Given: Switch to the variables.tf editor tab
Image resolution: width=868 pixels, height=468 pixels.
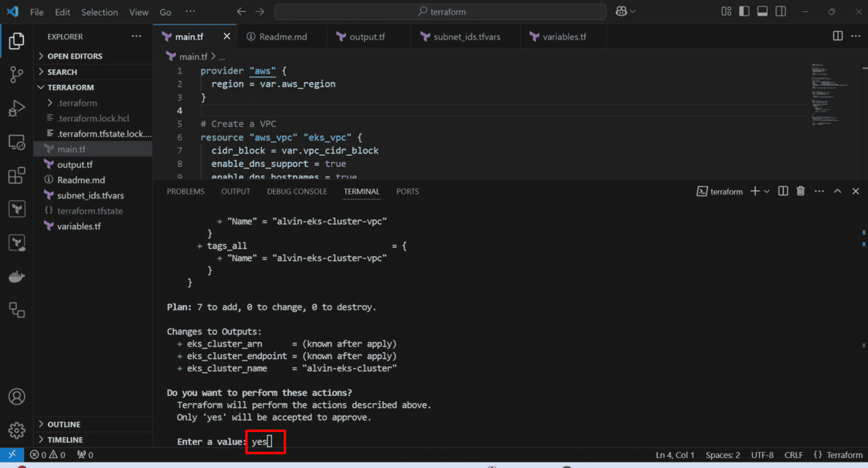Looking at the screenshot, I should (x=564, y=37).
